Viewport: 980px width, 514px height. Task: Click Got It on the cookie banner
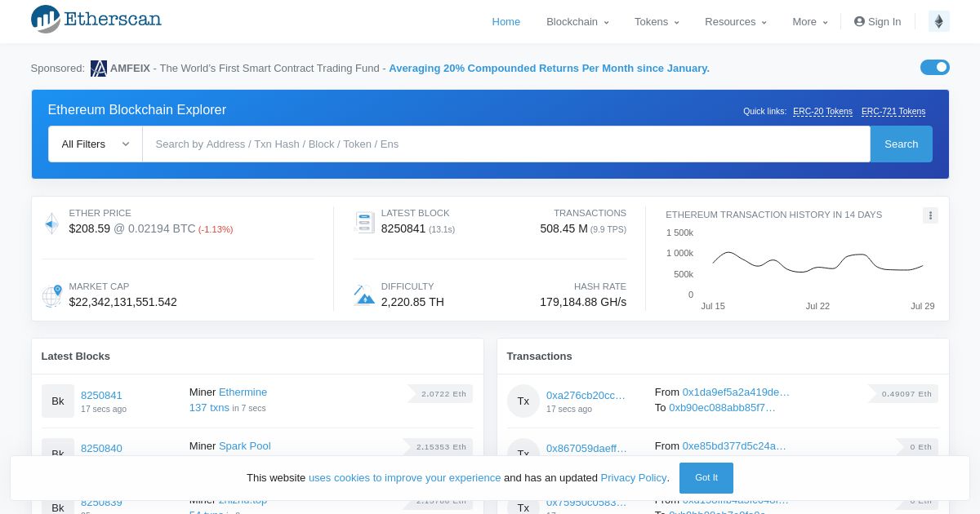click(706, 478)
